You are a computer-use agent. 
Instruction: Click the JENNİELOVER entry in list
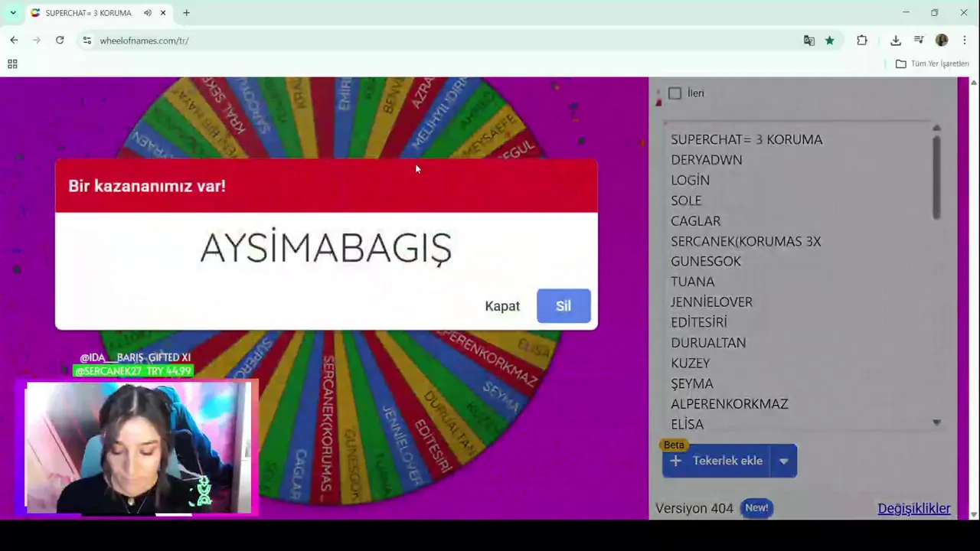tap(712, 302)
